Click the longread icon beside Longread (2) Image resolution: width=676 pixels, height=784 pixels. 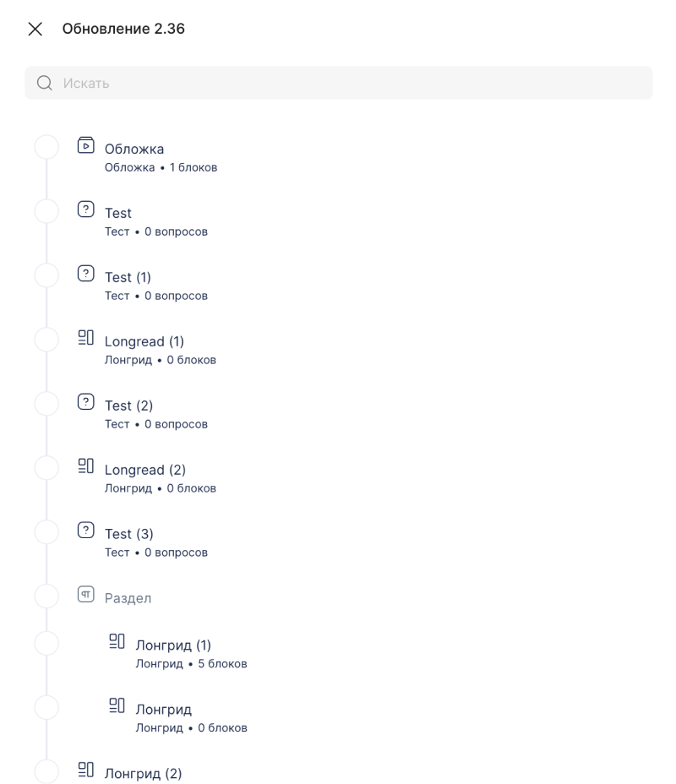pos(85,466)
